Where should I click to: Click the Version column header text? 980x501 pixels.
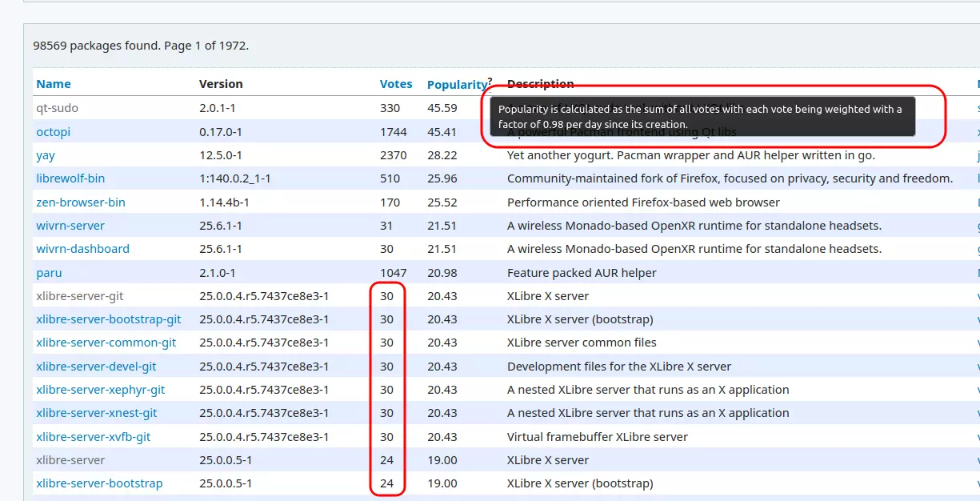click(x=221, y=84)
